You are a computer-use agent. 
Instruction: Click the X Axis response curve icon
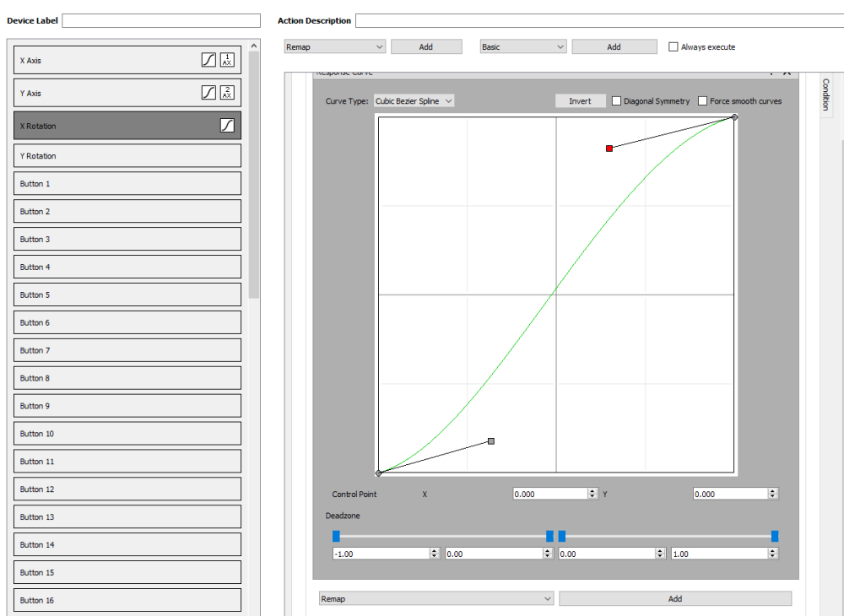click(208, 60)
